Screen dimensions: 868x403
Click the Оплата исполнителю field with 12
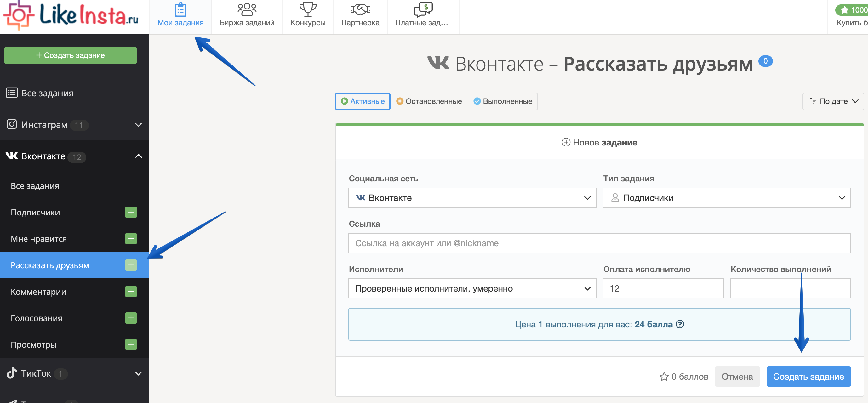point(663,288)
